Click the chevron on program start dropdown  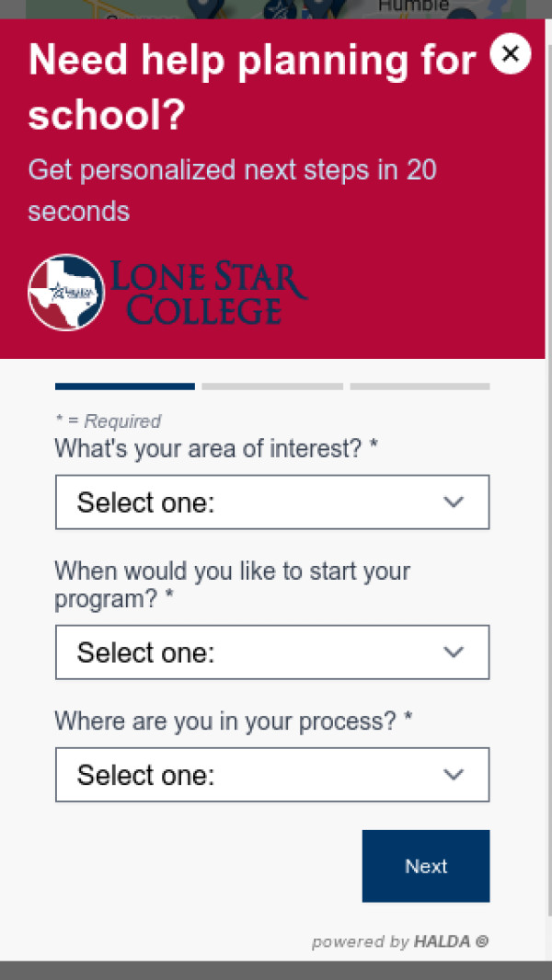[454, 652]
